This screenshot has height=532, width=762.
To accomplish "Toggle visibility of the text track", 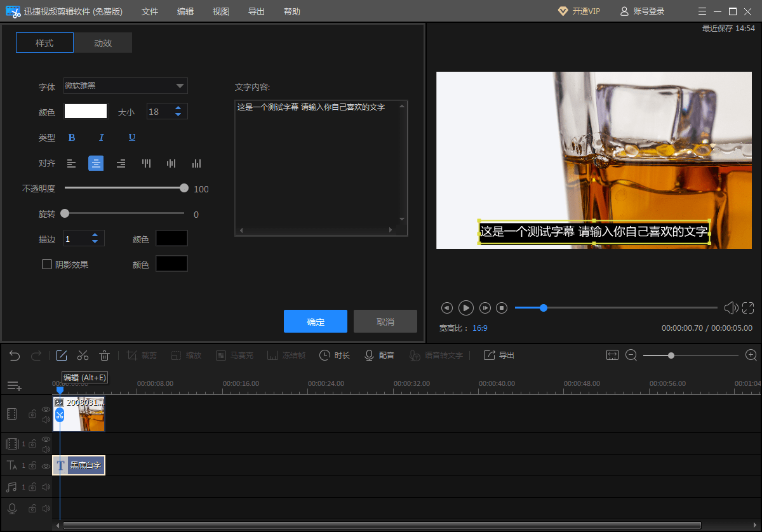I will click(46, 466).
